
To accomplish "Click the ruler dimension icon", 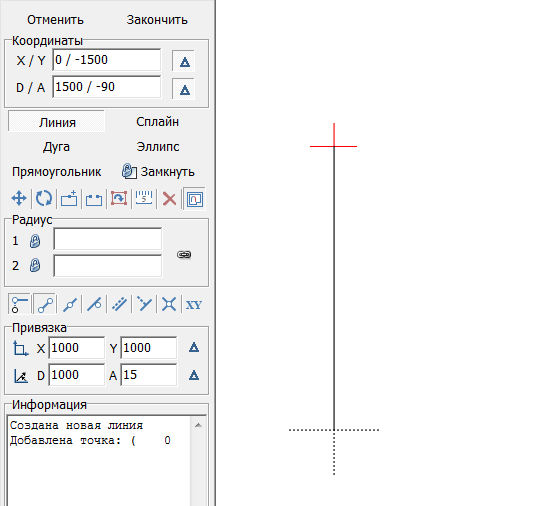I will pyautogui.click(x=144, y=199).
